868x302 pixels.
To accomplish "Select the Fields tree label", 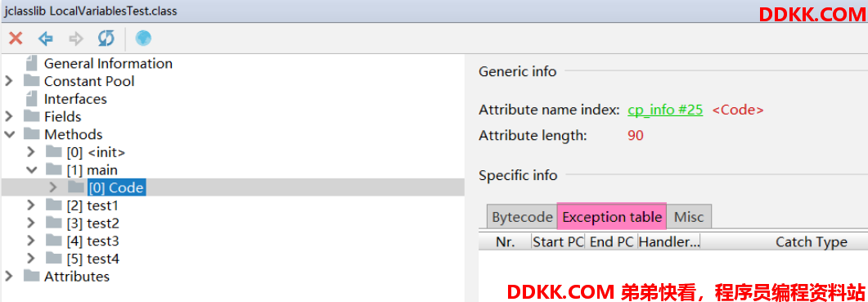I will tap(62, 117).
